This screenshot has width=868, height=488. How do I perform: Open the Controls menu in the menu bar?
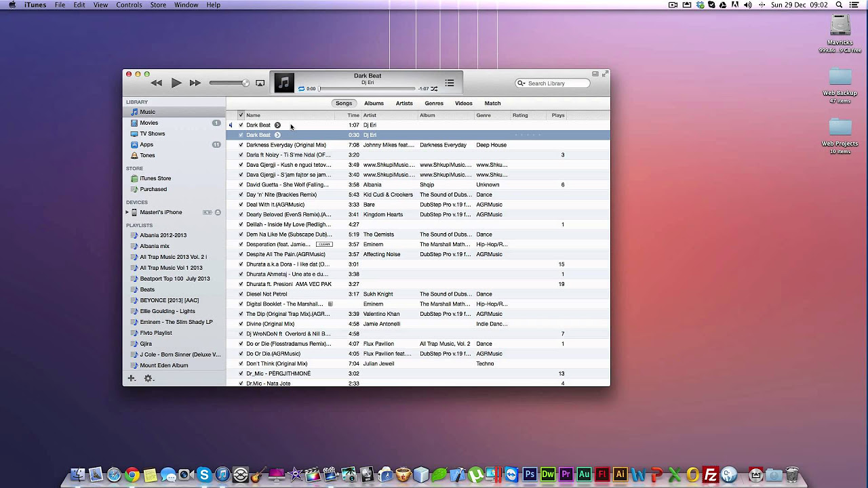[x=129, y=5]
